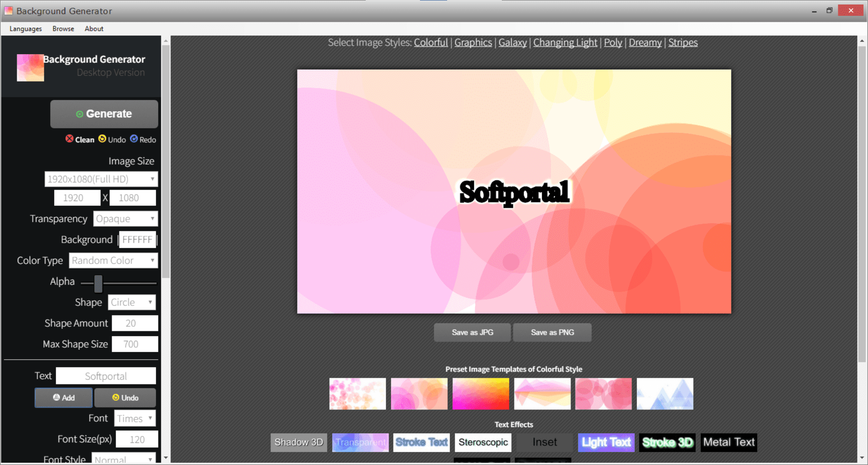Apply the Metal Text effect

pyautogui.click(x=729, y=442)
